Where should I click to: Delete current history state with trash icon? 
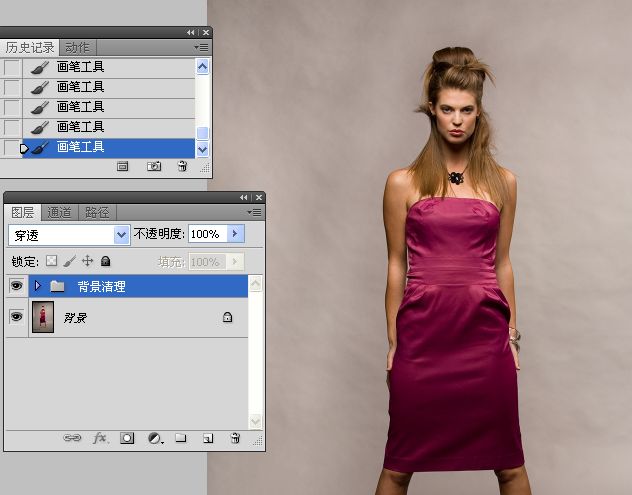(183, 166)
